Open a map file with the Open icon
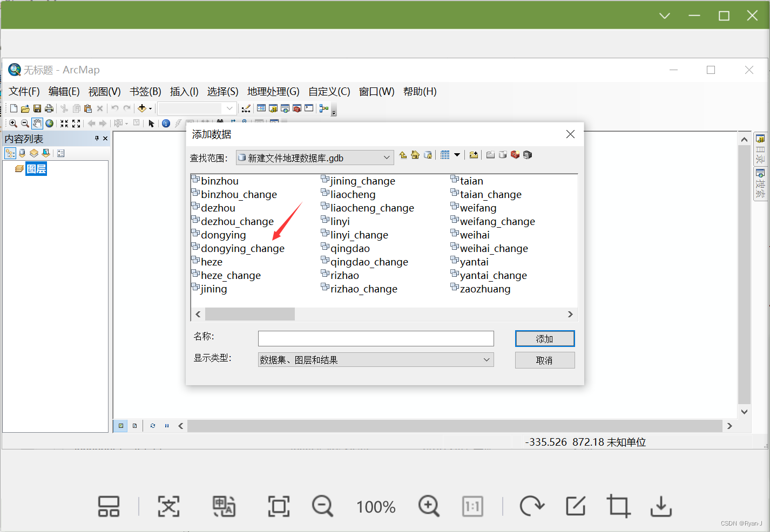Image resolution: width=770 pixels, height=532 pixels. pos(25,108)
